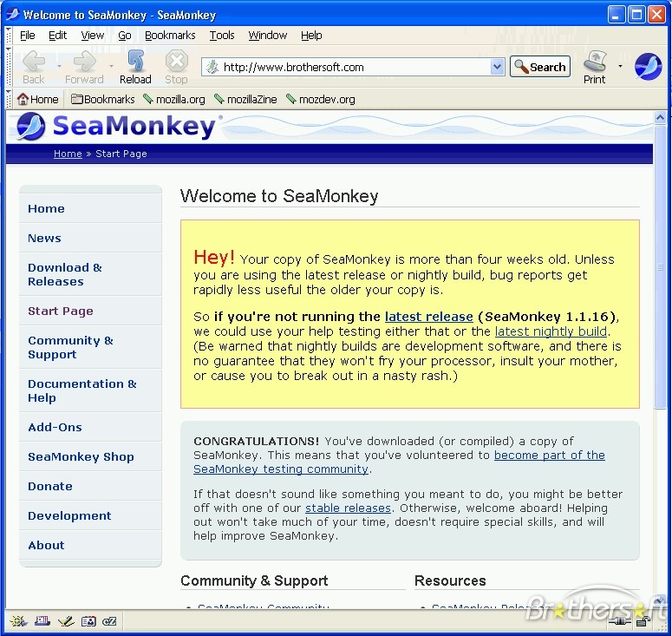Open the mozilla.org bookmark

click(x=174, y=99)
